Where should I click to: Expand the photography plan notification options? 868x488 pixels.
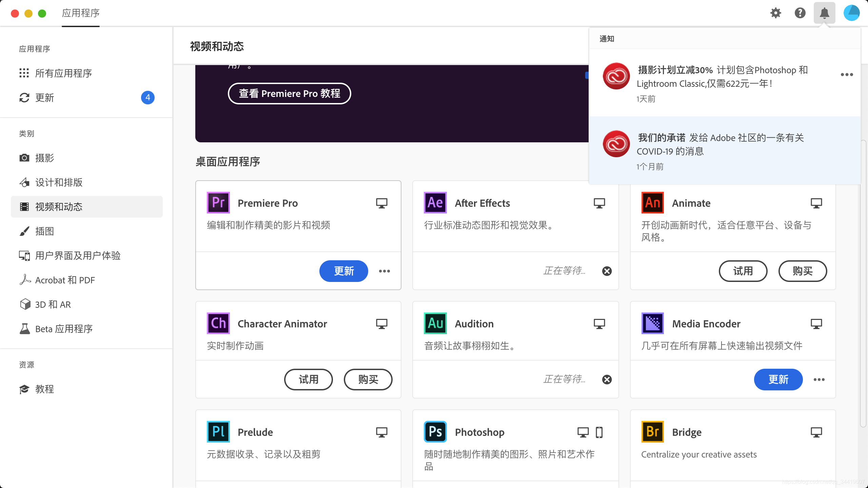pos(847,75)
